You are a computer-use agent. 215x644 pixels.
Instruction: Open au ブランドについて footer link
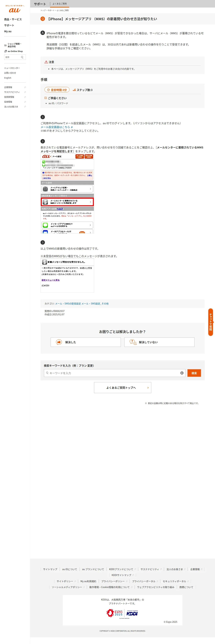tap(93, 569)
